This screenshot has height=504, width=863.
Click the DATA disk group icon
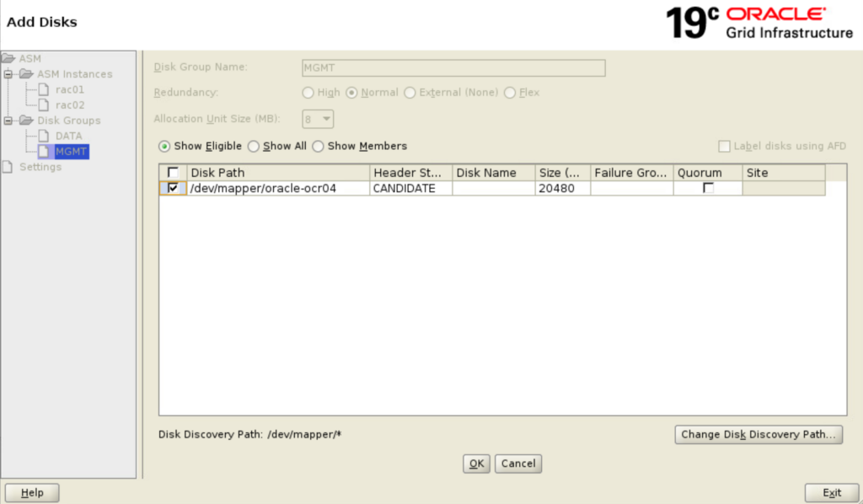pyautogui.click(x=44, y=136)
